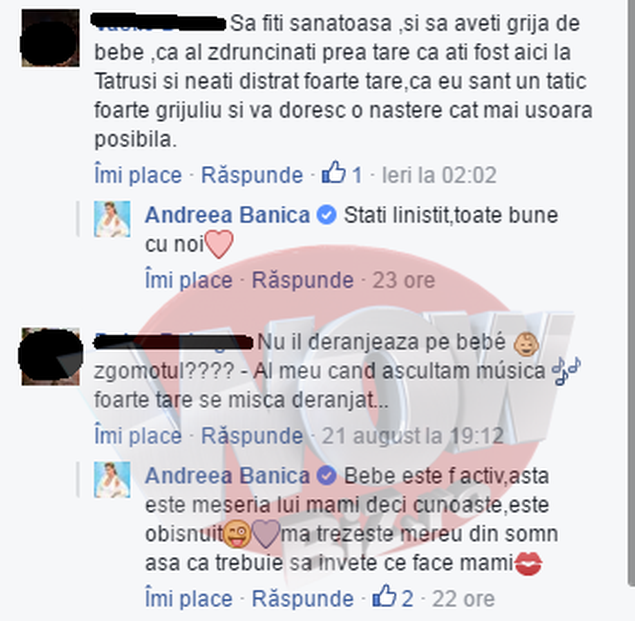
Task: Click the blacked-out avatar of first commenter
Action: [x=51, y=38]
